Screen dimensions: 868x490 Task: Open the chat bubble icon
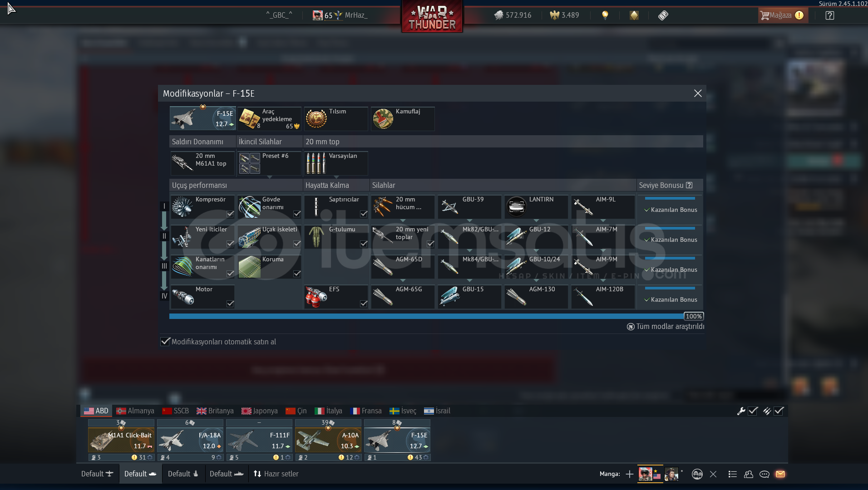click(764, 474)
